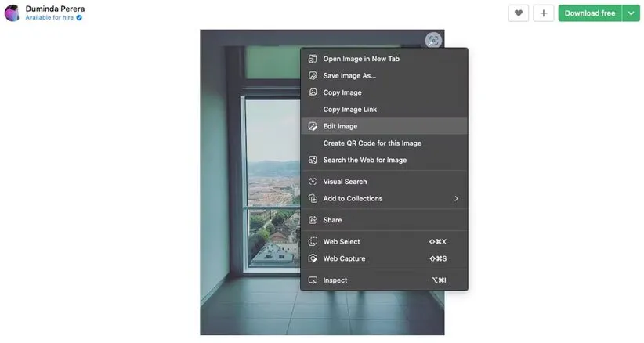Select Open Image in New Tab

coord(362,59)
